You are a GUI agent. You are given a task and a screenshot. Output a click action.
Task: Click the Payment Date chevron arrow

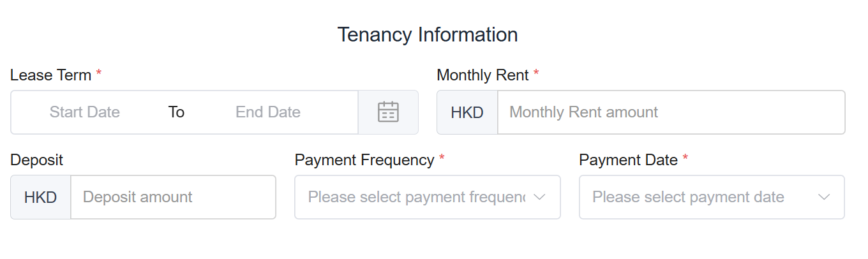click(x=824, y=197)
